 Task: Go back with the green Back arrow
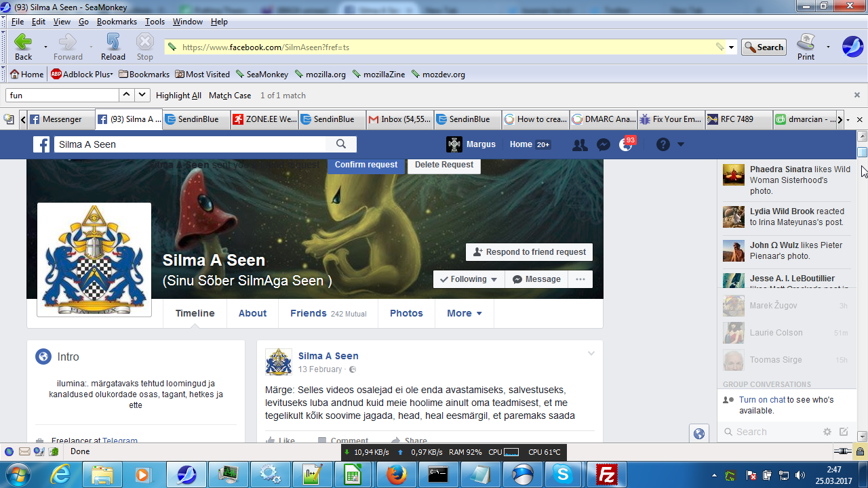[x=23, y=47]
